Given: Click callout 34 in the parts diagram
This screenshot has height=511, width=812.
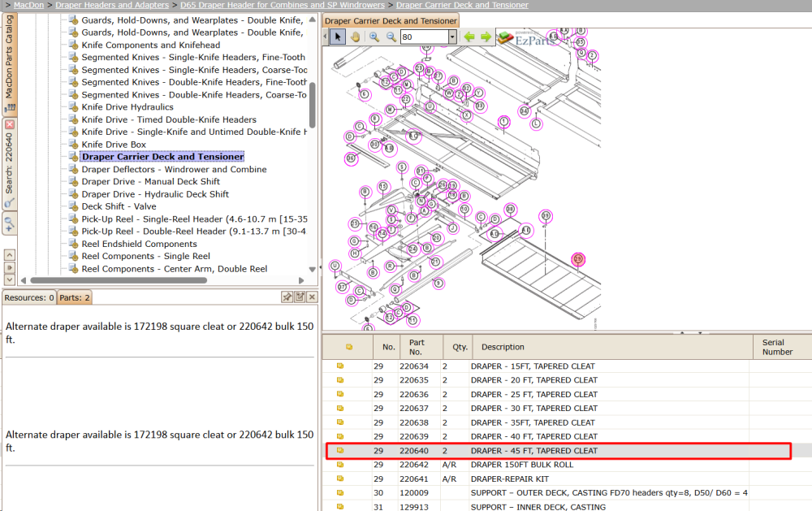Looking at the screenshot, I should coord(524,111).
